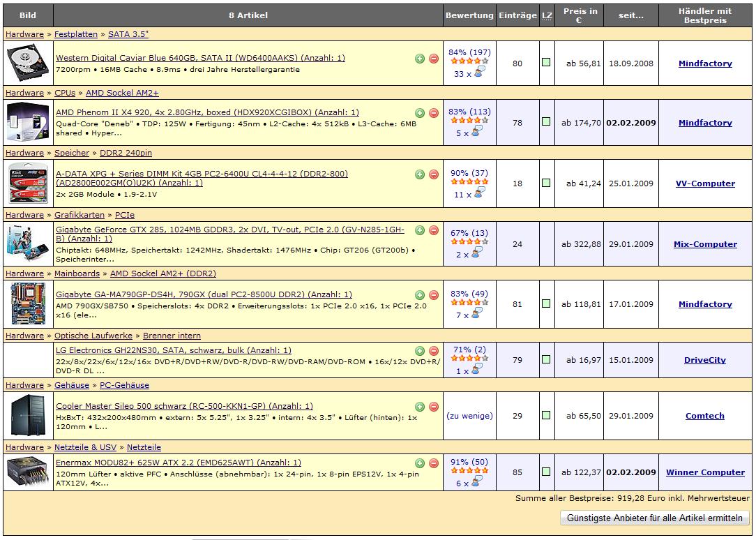This screenshot has width=756, height=540.
Task: Click plus icon for Cooler Master Sileo 500
Action: tap(419, 407)
